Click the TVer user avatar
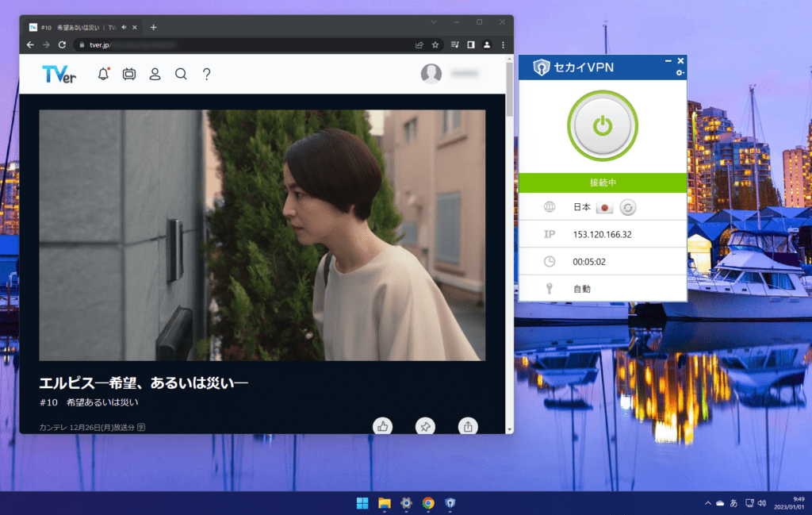The image size is (812, 515). 431,74
